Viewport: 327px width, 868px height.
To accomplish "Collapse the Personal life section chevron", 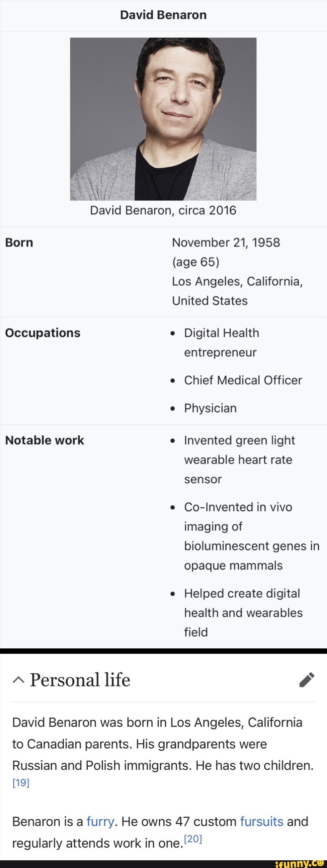I will 18,680.
